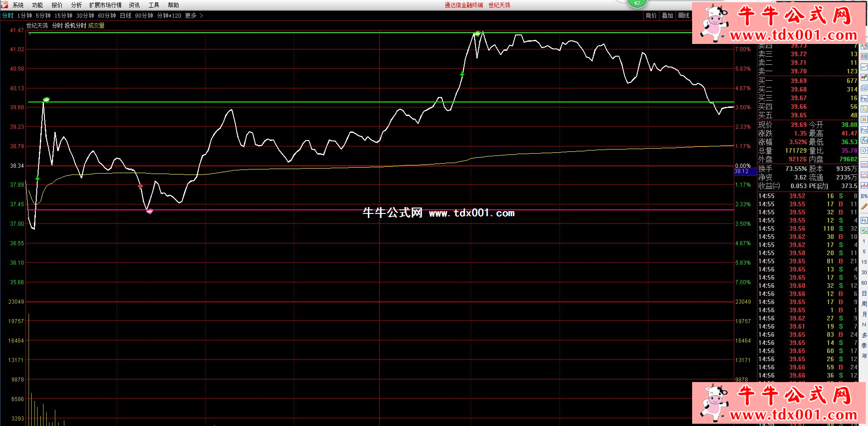Screen dimensions: 868x426
Task: Open the 扩展市场行情 menu
Action: coord(105,5)
